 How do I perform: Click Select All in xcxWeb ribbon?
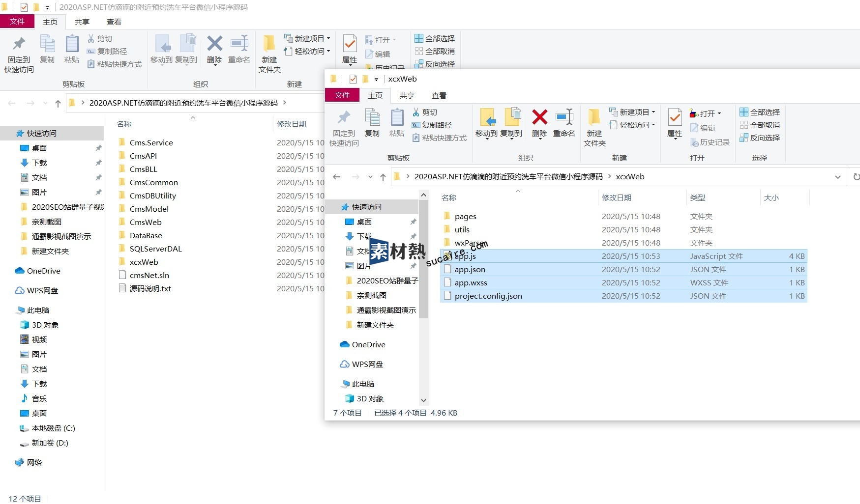760,112
